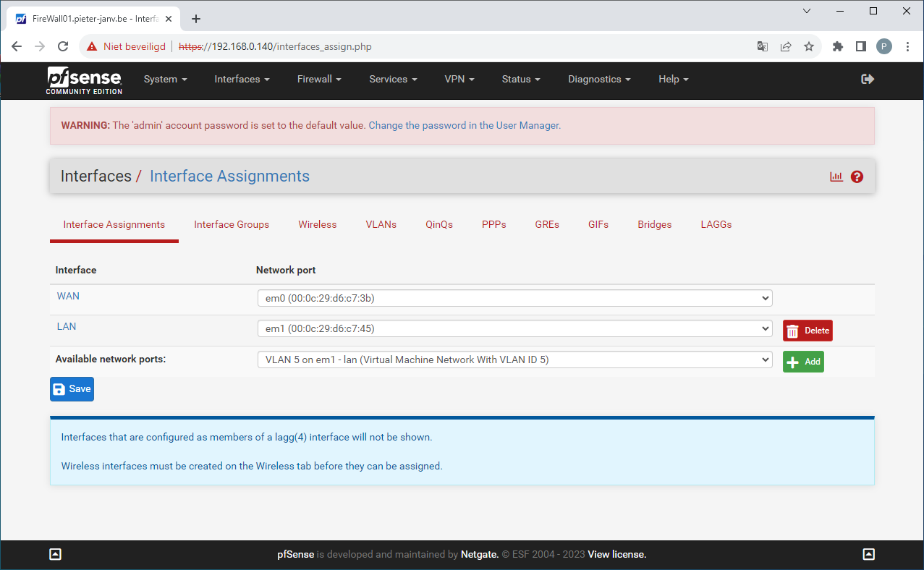Switch to the VLANs tab
Image resolution: width=924 pixels, height=570 pixels.
tap(381, 224)
